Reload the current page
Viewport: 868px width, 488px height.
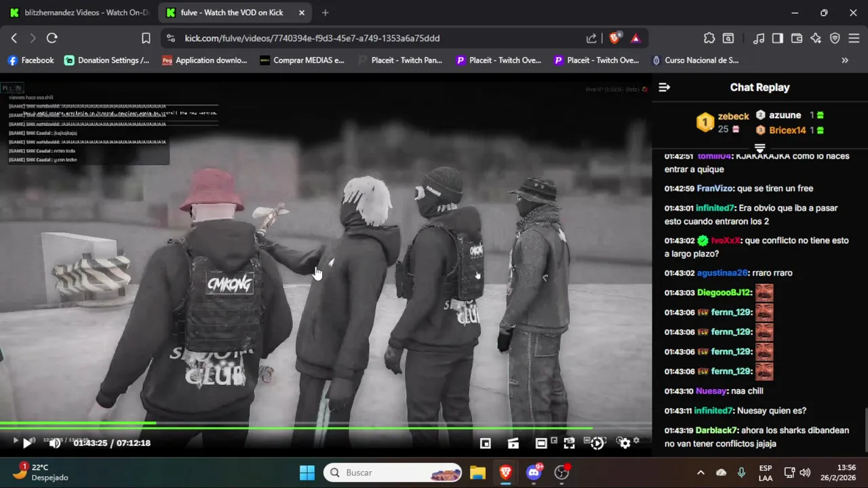click(x=52, y=39)
